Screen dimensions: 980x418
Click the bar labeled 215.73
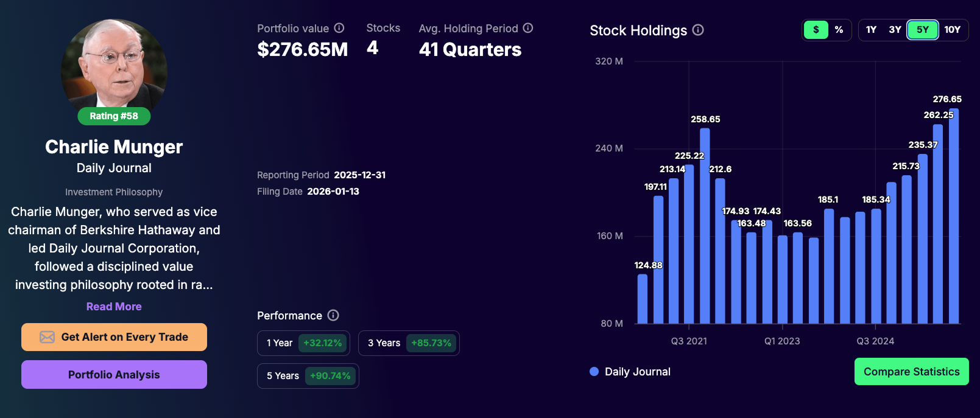coord(907,249)
